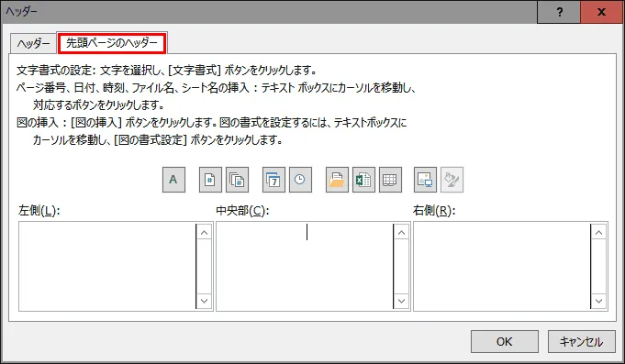Insert time clock icon
The image size is (625, 364).
point(300,180)
